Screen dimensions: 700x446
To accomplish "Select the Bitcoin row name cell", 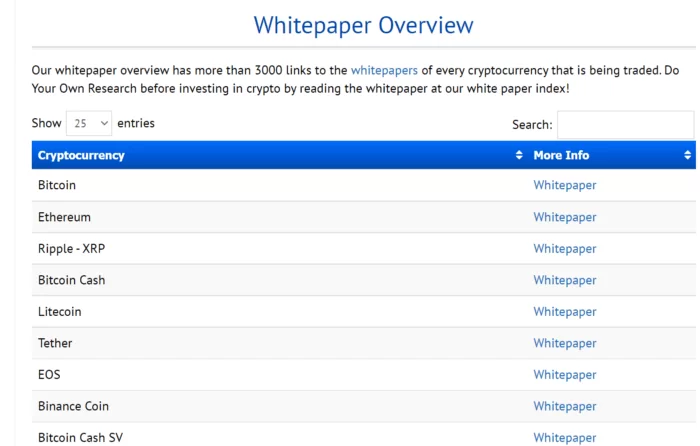I will [x=57, y=185].
